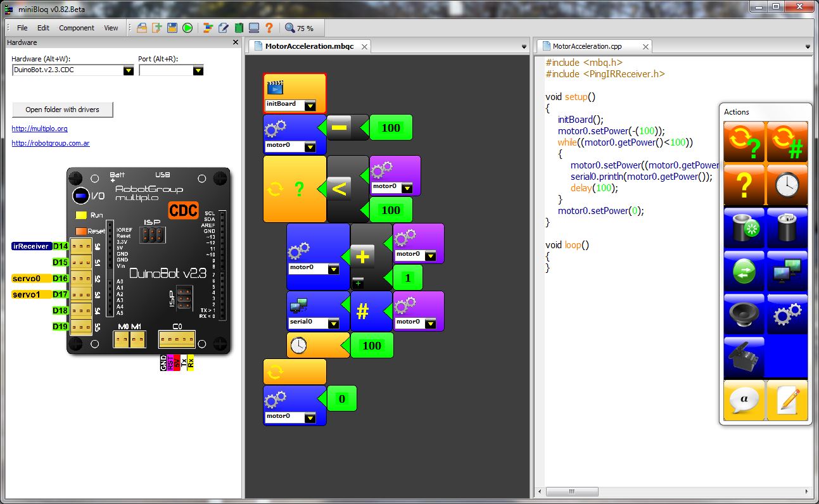This screenshot has width=819, height=504.
Task: Open motor0 dropdown on block beside value 0
Action: pos(310,418)
